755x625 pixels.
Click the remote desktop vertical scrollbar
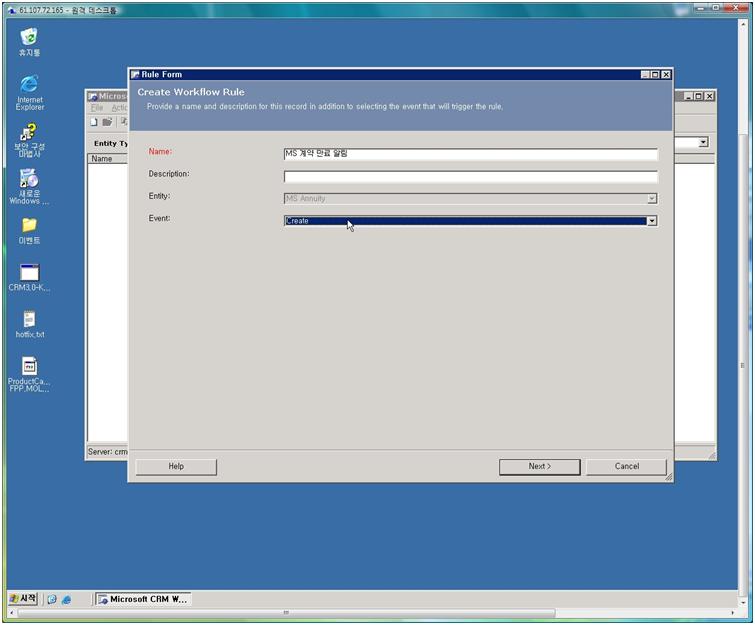tap(742, 366)
